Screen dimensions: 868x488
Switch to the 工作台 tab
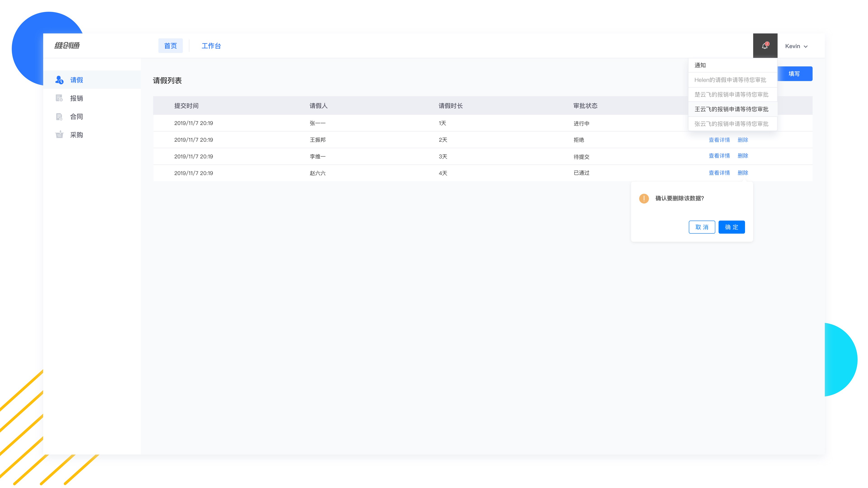tap(211, 46)
